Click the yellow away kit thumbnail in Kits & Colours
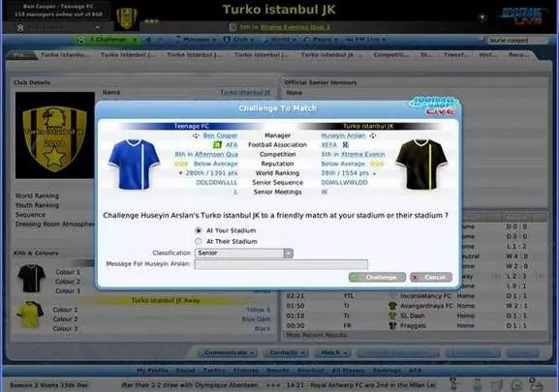The width and height of the screenshot is (559, 392). [30, 315]
